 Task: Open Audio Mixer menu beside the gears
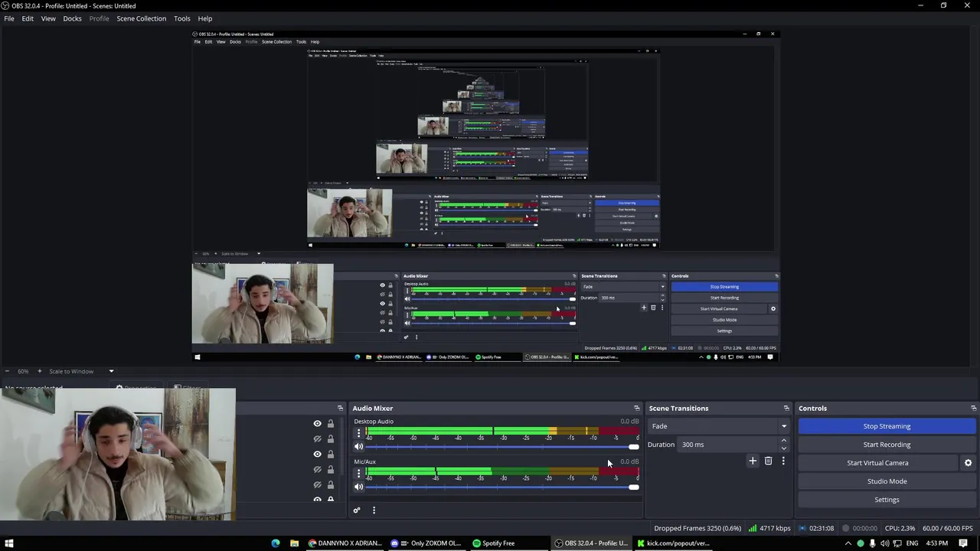click(x=374, y=510)
